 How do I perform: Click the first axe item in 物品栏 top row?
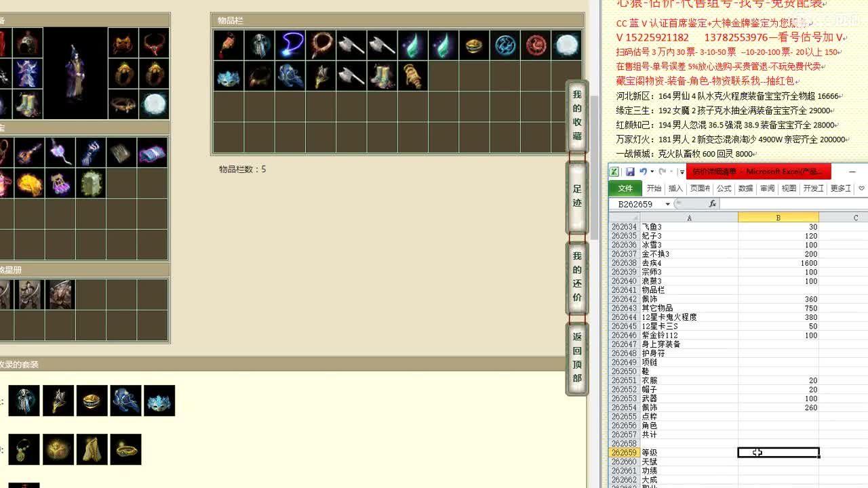(x=351, y=45)
